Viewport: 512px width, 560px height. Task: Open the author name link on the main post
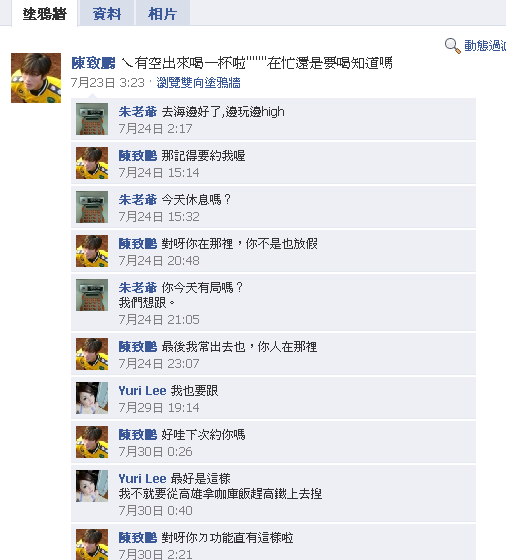click(93, 63)
